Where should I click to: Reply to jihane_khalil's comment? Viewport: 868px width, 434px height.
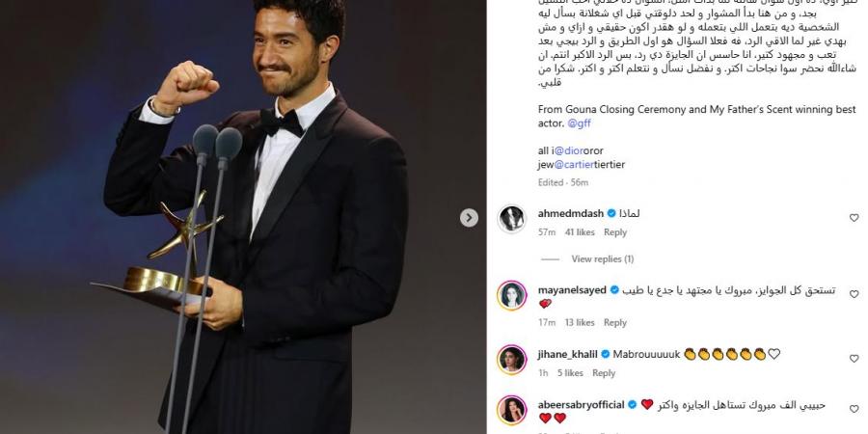coord(604,373)
